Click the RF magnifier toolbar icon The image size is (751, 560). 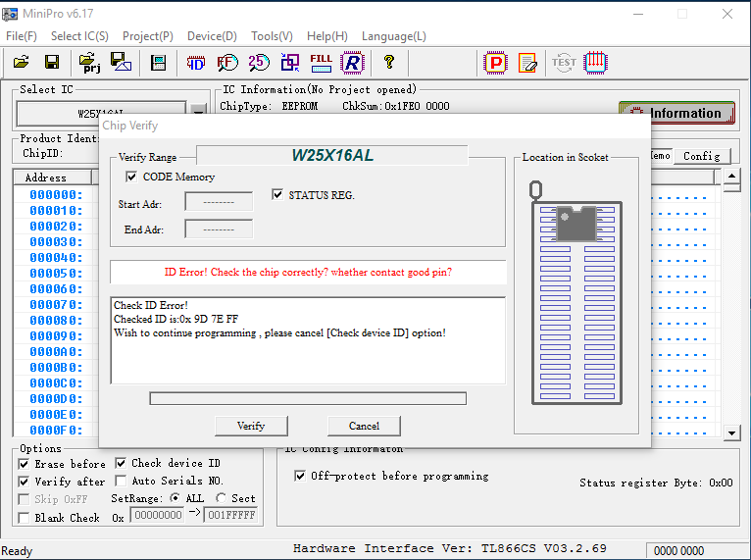point(227,63)
